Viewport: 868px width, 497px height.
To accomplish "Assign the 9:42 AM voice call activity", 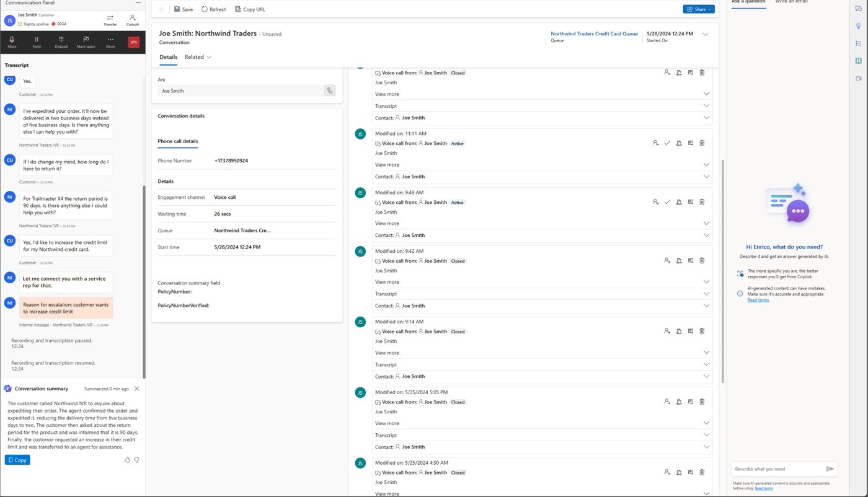I will coord(667,261).
